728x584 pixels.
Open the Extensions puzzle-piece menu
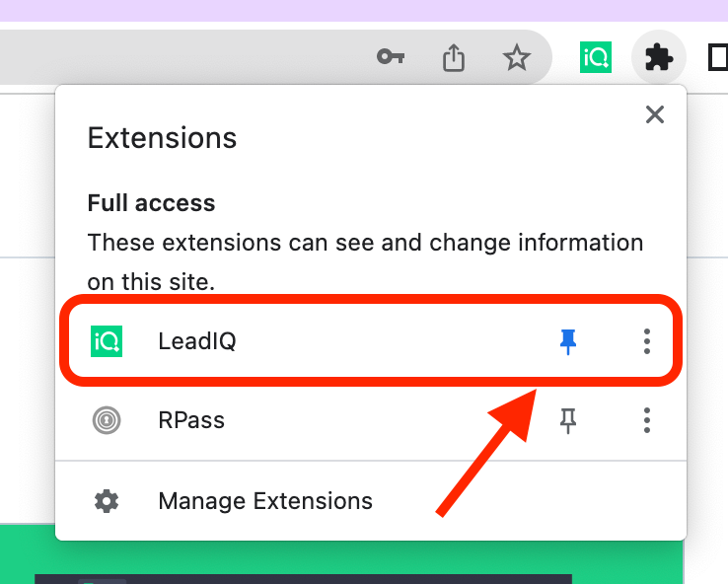[x=658, y=58]
